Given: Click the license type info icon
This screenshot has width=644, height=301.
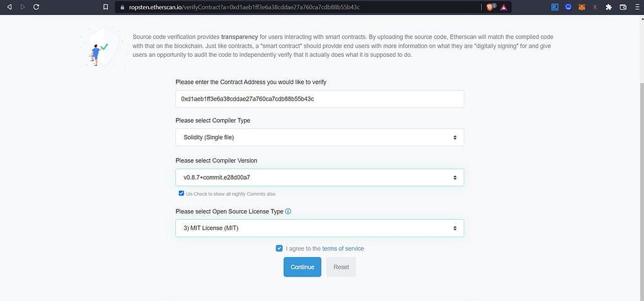Looking at the screenshot, I should click(288, 211).
